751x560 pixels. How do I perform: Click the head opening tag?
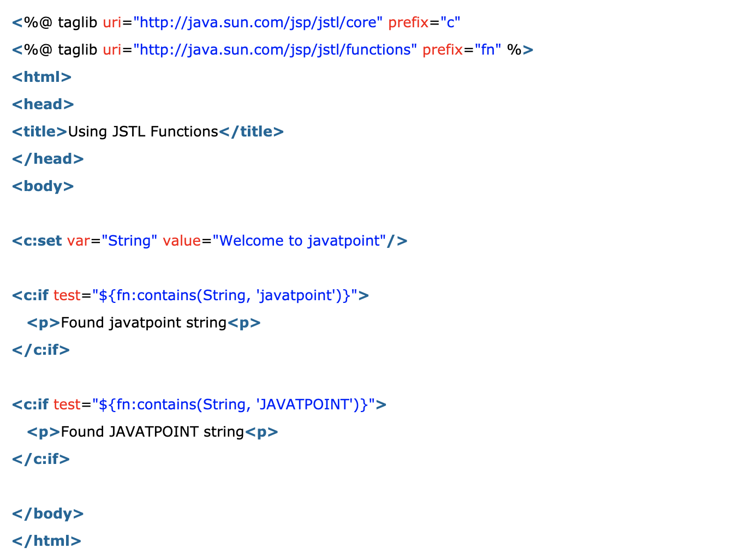click(43, 104)
